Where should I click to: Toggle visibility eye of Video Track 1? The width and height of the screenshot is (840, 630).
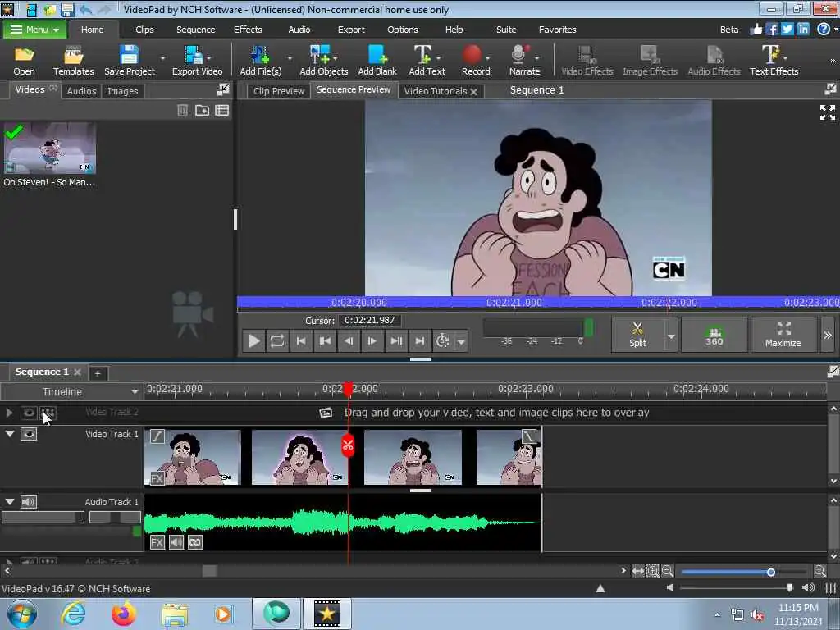pyautogui.click(x=29, y=434)
